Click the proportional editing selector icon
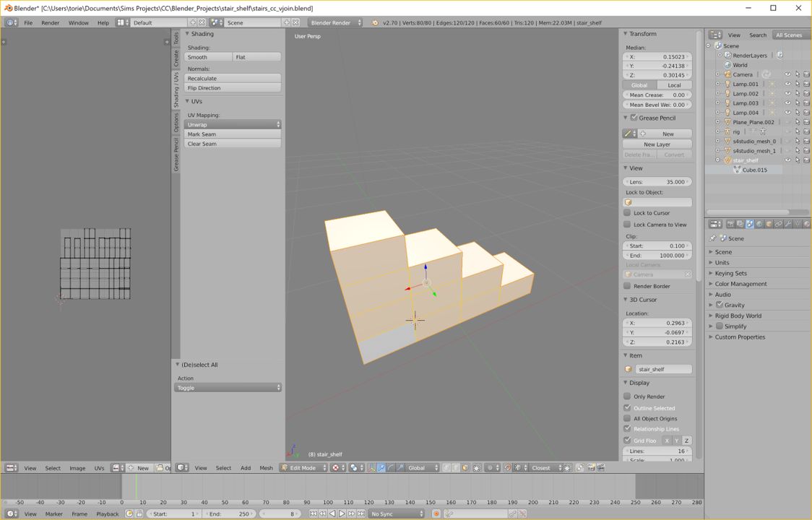This screenshot has height=520, width=812. coord(492,468)
